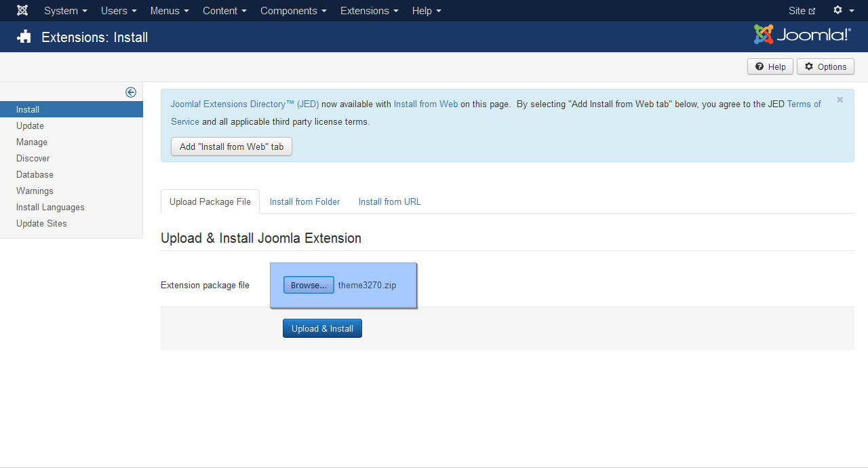The height and width of the screenshot is (468, 868).
Task: Click Add "Install from Web" tab button
Action: coord(231,147)
